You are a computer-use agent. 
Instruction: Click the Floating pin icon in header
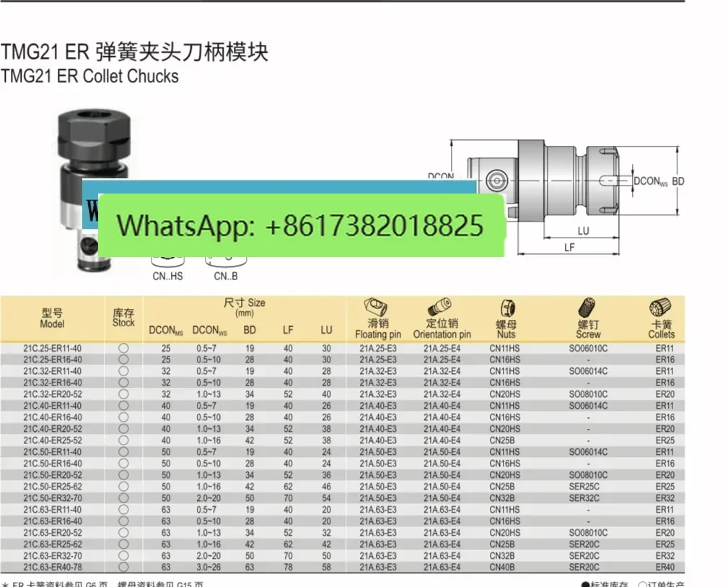[x=376, y=307]
